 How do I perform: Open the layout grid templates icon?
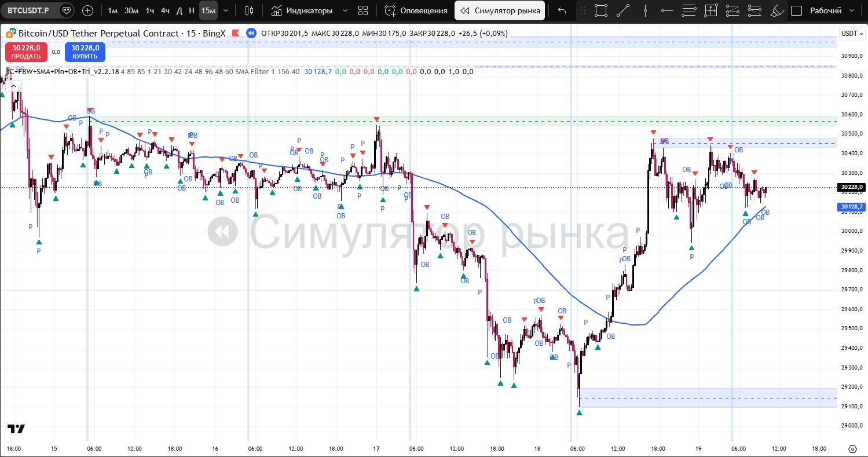click(x=363, y=10)
